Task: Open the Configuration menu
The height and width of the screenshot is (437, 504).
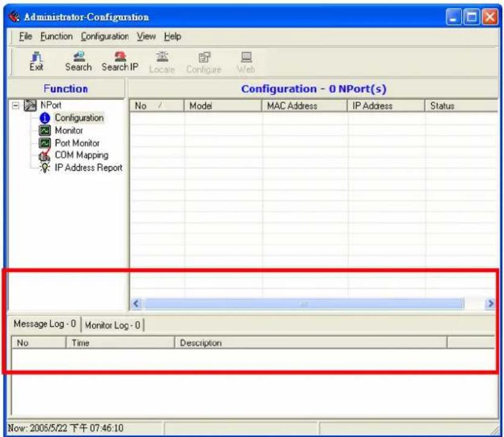Action: [x=104, y=36]
